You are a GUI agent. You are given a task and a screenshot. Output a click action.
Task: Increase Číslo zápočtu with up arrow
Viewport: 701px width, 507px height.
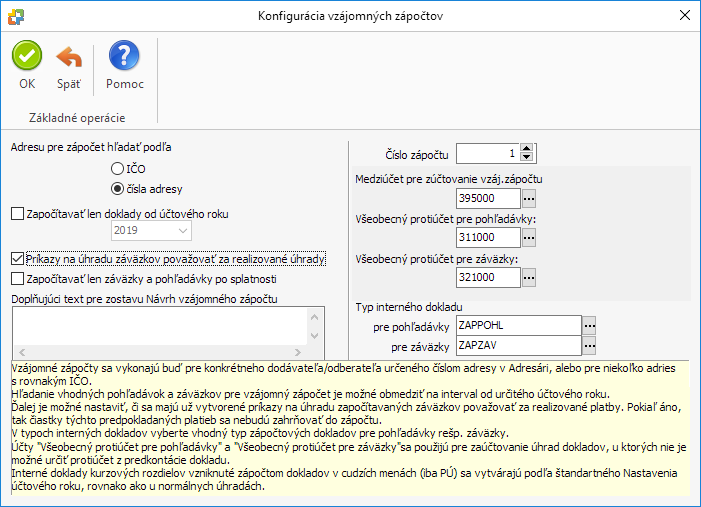click(527, 149)
